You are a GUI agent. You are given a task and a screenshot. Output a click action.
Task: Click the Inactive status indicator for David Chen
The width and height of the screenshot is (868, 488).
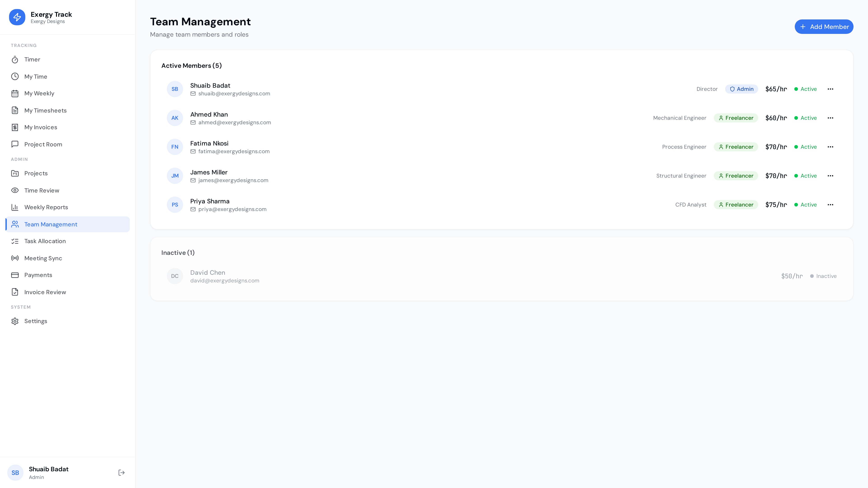coord(812,276)
